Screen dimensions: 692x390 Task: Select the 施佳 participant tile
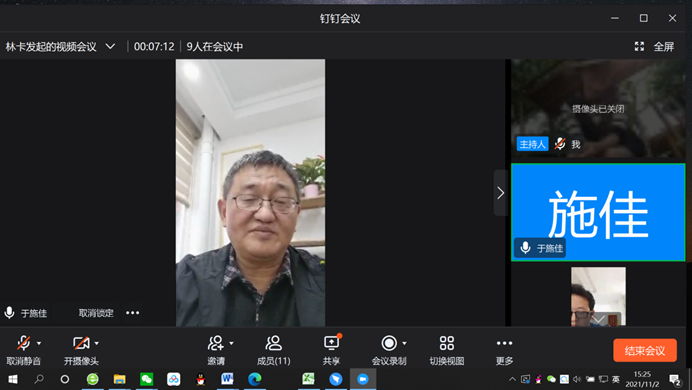pos(598,212)
